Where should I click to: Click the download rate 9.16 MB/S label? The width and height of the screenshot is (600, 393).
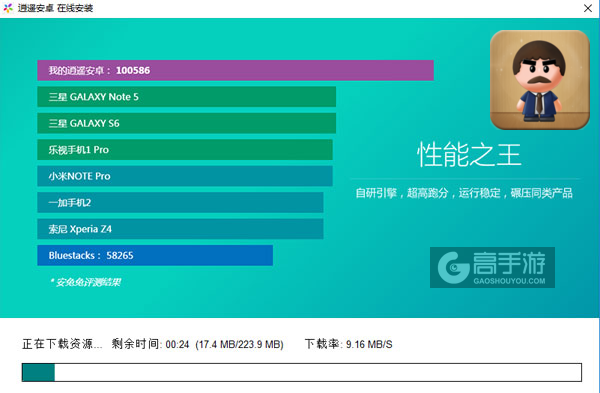click(349, 344)
